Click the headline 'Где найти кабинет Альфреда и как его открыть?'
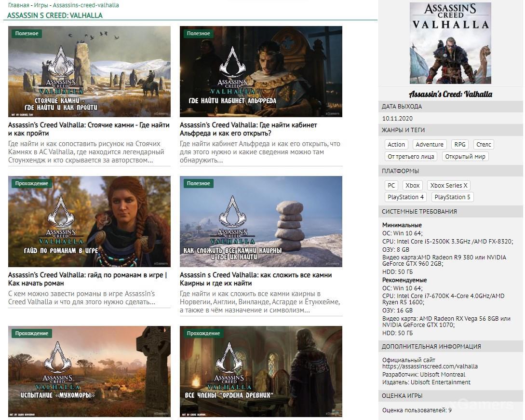525x420 pixels. click(248, 129)
